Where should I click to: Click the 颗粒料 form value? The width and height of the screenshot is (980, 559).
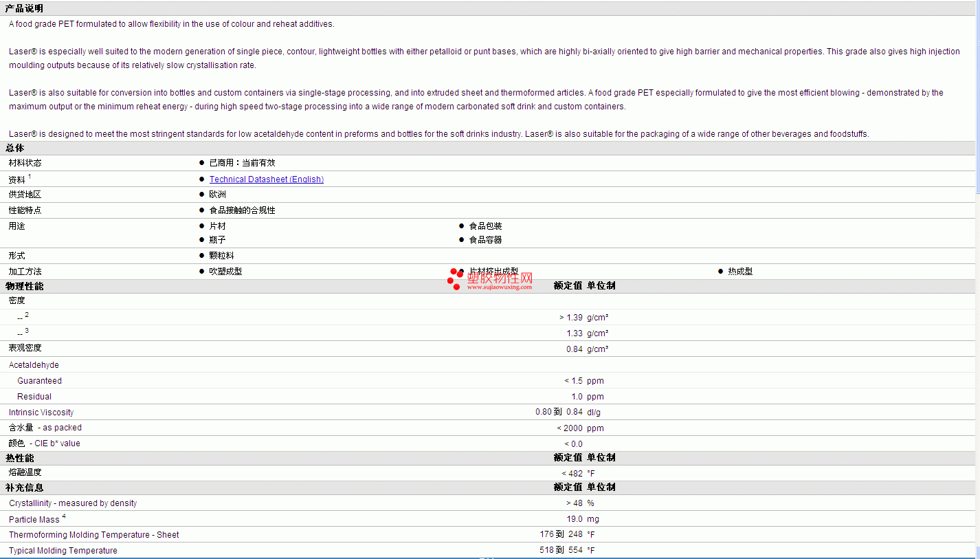tap(221, 256)
